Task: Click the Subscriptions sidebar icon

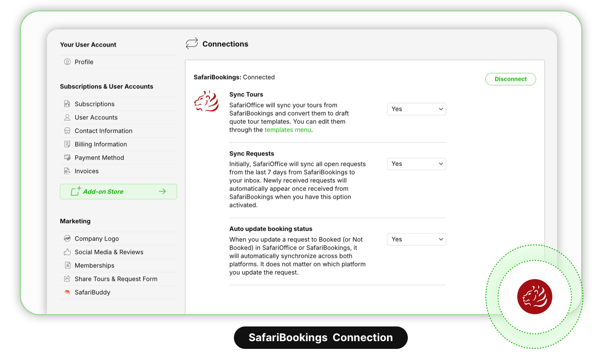Action: (x=67, y=104)
